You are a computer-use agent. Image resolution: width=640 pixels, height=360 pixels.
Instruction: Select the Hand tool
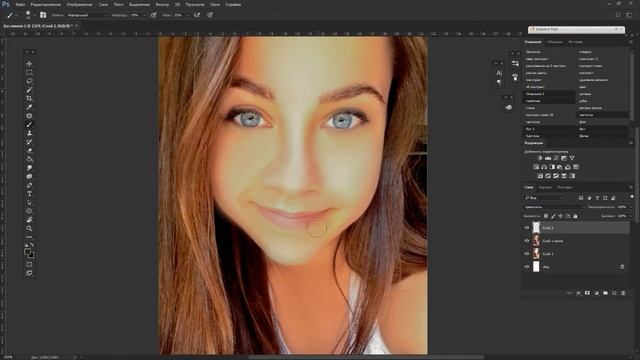pos(29,220)
